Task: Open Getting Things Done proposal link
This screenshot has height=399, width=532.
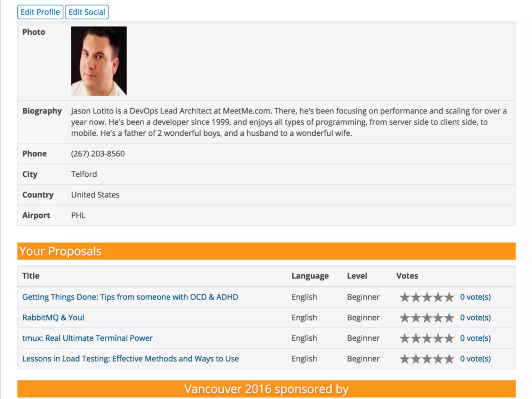Action: coord(130,297)
